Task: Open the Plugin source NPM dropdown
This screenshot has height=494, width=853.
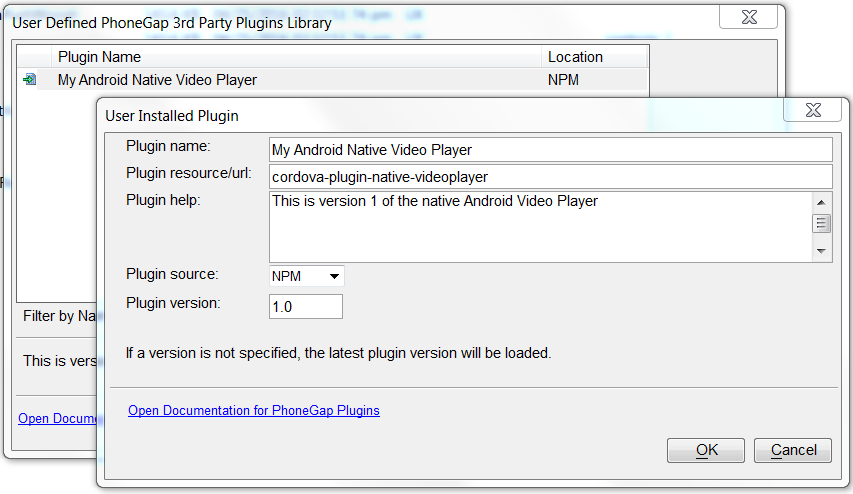Action: coord(306,276)
